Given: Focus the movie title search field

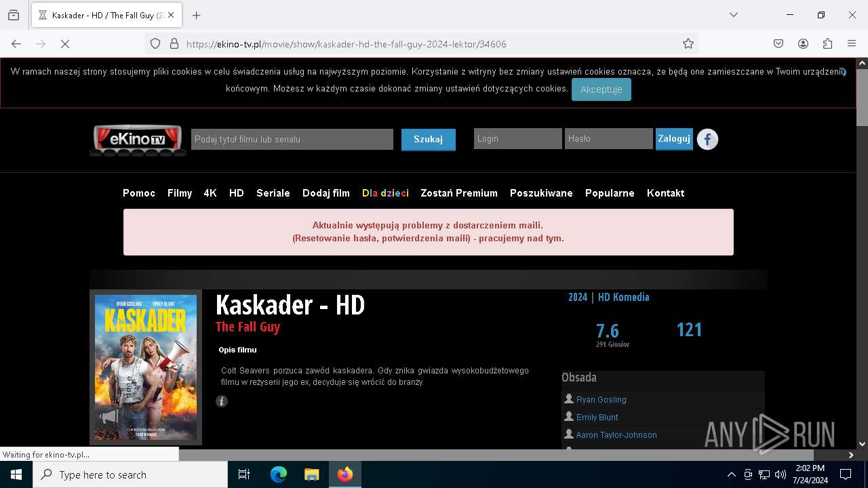Looking at the screenshot, I should [x=292, y=139].
